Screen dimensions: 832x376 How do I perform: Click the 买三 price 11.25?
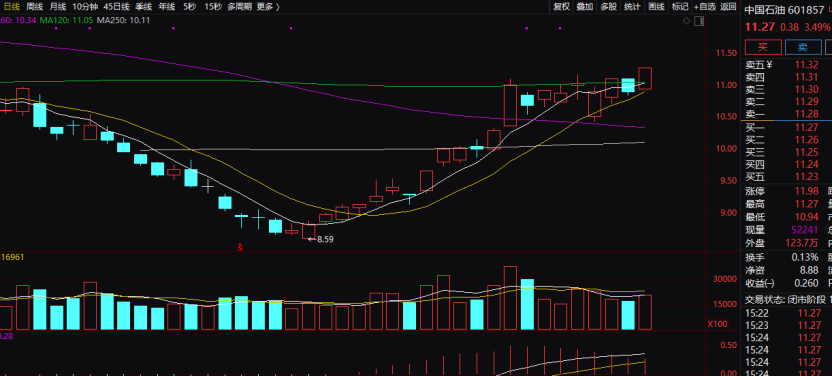click(807, 152)
